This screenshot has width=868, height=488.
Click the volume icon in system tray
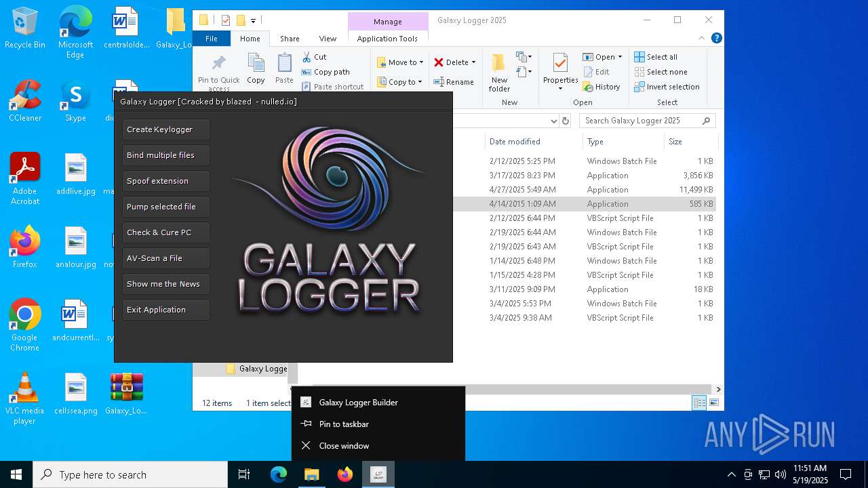(781, 474)
